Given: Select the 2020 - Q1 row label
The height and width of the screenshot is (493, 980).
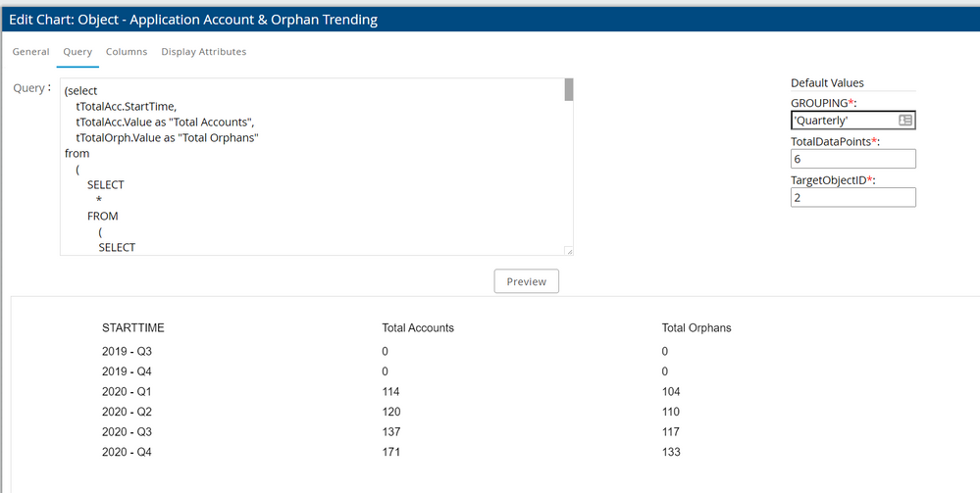Looking at the screenshot, I should [x=128, y=392].
